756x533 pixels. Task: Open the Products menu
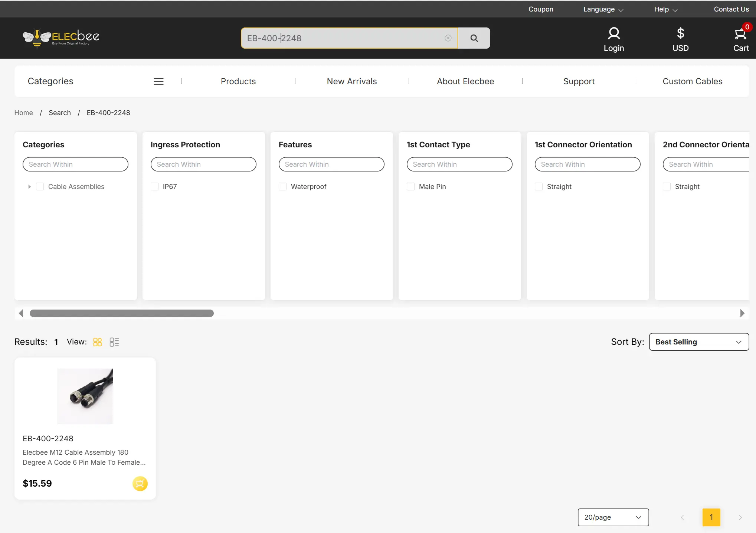point(238,81)
